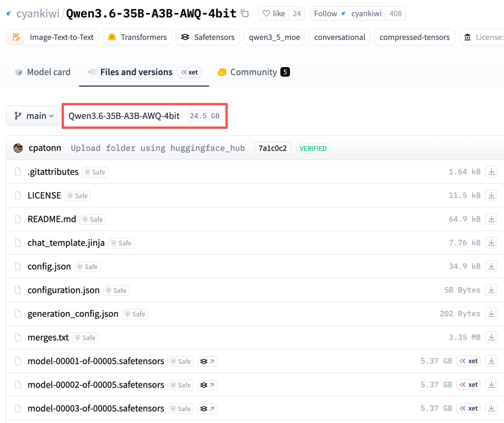Viewport: 504px width, 423px height.
Task: Open the cyankiwi author link in the title
Action: point(38,14)
